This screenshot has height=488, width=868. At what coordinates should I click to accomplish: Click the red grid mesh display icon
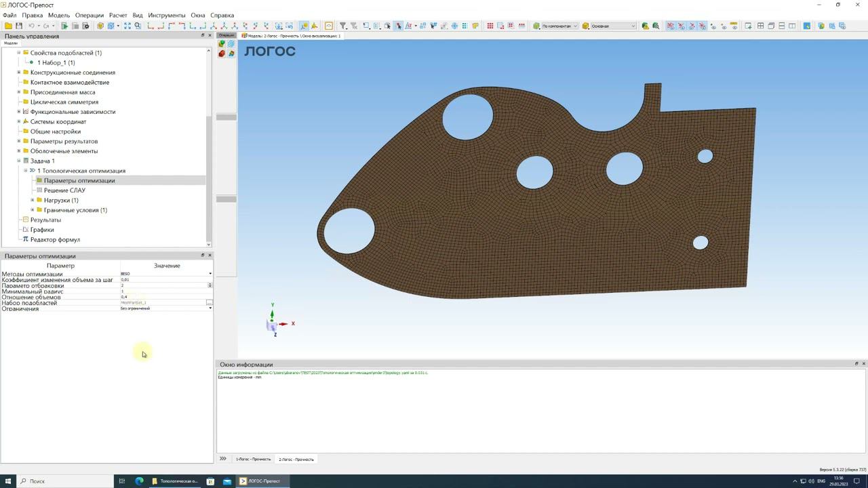pos(490,26)
